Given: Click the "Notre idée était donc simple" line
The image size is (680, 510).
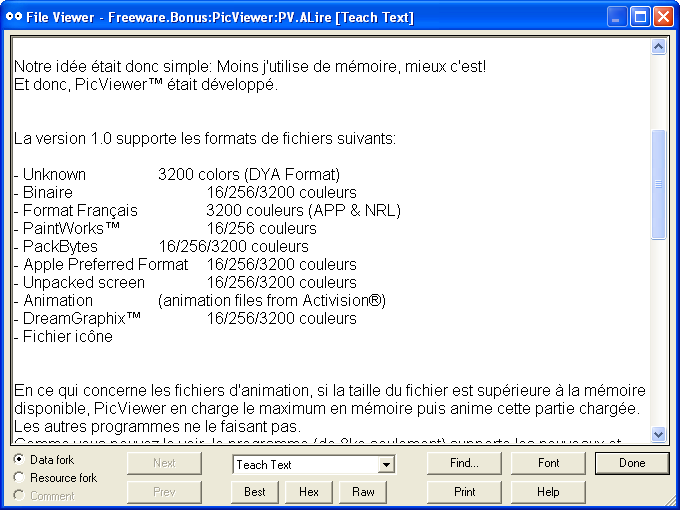Looking at the screenshot, I should tap(250, 66).
